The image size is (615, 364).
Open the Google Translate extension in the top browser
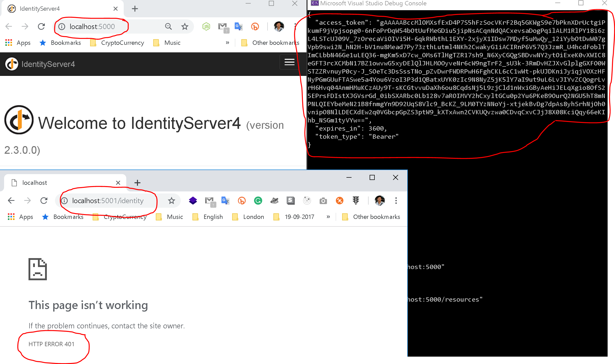pyautogui.click(x=239, y=26)
